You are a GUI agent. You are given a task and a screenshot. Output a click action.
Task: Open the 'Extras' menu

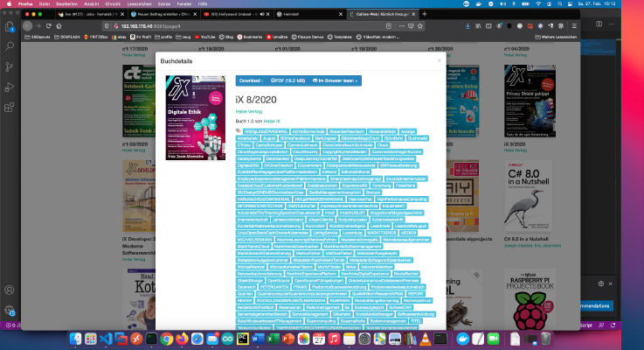tap(164, 3)
